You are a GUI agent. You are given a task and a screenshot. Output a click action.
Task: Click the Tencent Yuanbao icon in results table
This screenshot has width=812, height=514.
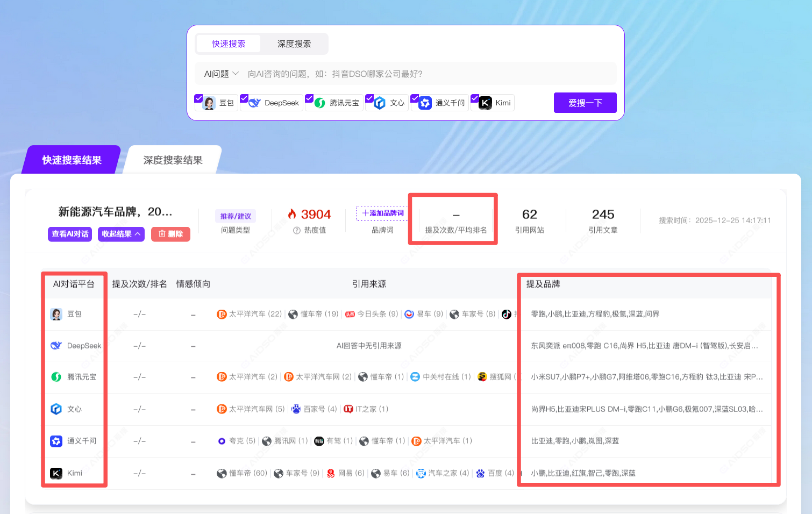point(56,377)
